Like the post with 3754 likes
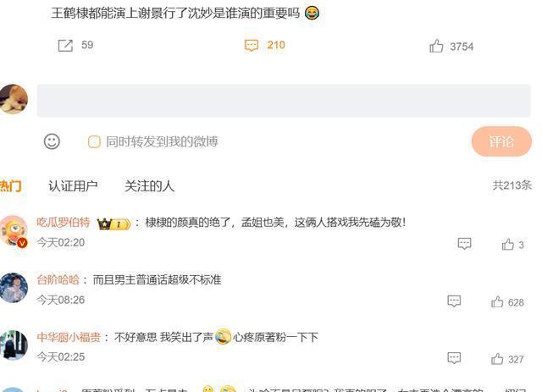This screenshot has height=392, width=542. pyautogui.click(x=436, y=46)
